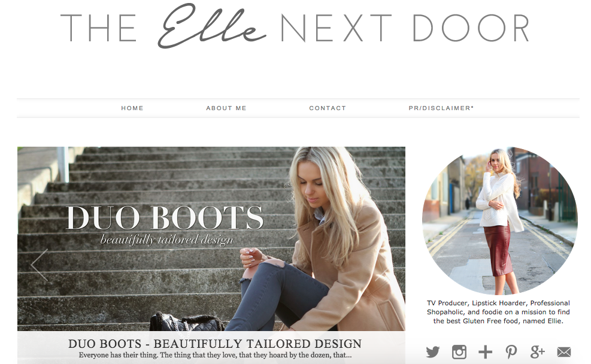Click The Elle Next Door logo
Image resolution: width=591 pixels, height=364 pixels.
click(x=295, y=26)
